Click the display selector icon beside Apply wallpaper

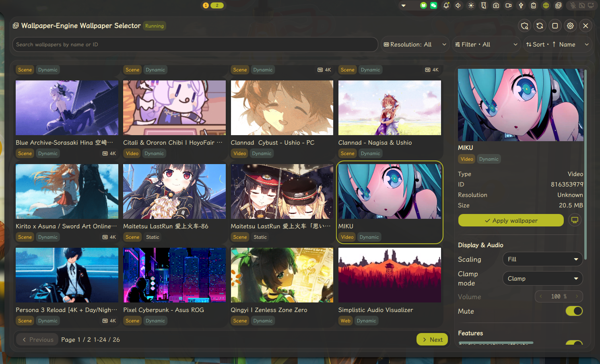tap(575, 220)
